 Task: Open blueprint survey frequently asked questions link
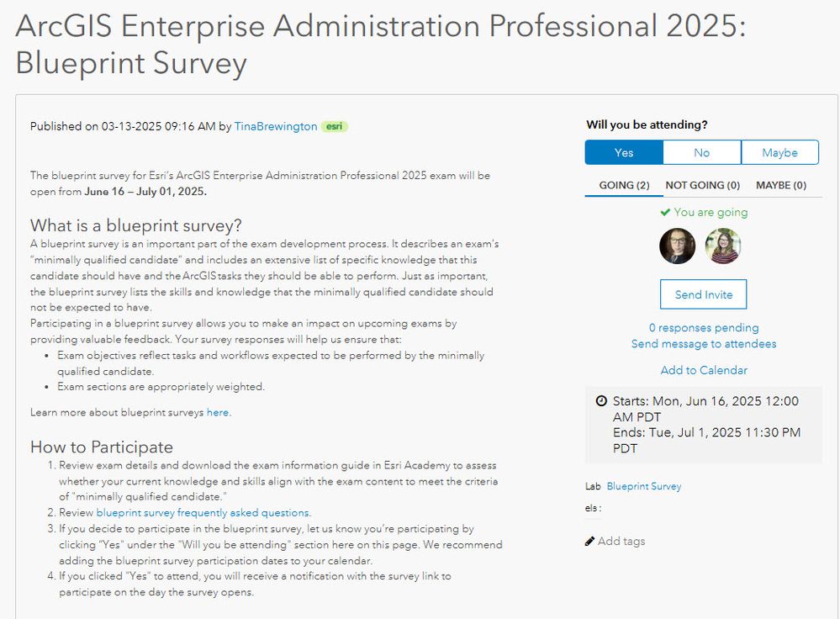pyautogui.click(x=203, y=513)
